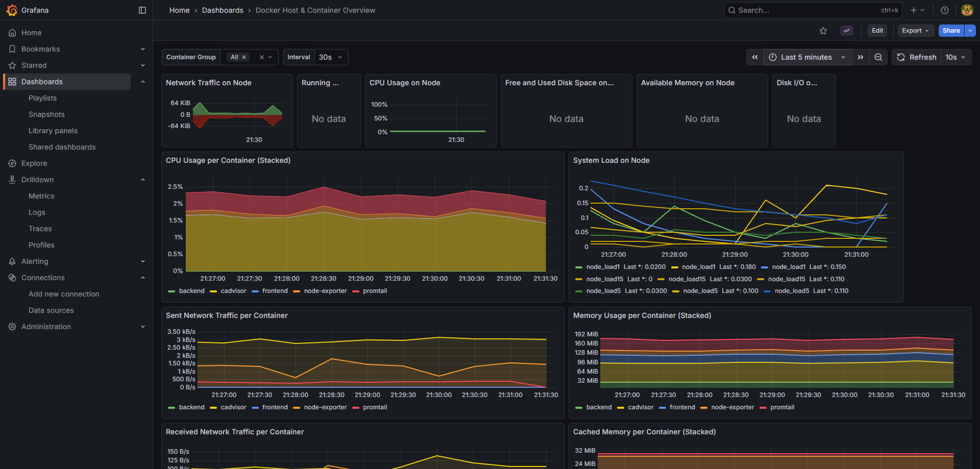Toggle visibility of the backend series in CPU Usage

coord(191,291)
